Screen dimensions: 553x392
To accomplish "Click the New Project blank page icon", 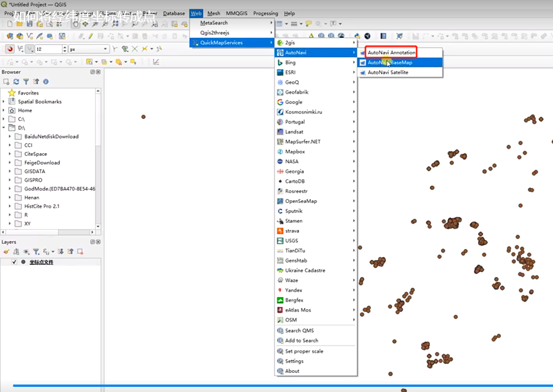I will (10, 24).
